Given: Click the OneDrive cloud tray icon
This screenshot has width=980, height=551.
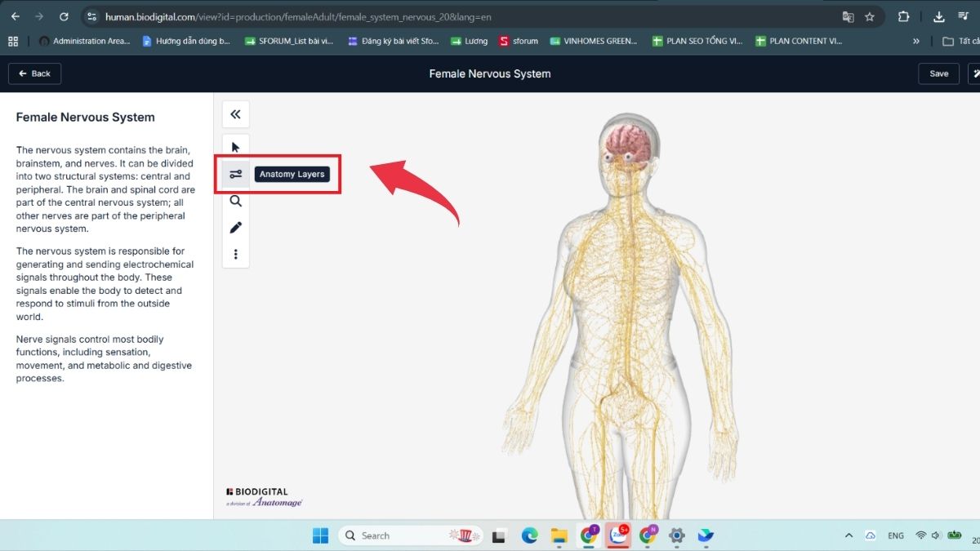Looking at the screenshot, I should pyautogui.click(x=871, y=535).
